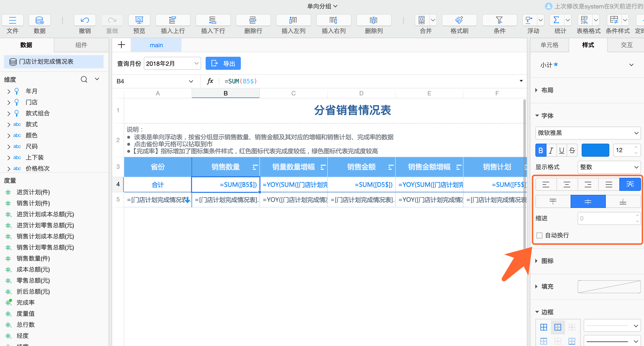Open the 预览 preview
The width and height of the screenshot is (644, 346).
[x=139, y=24]
